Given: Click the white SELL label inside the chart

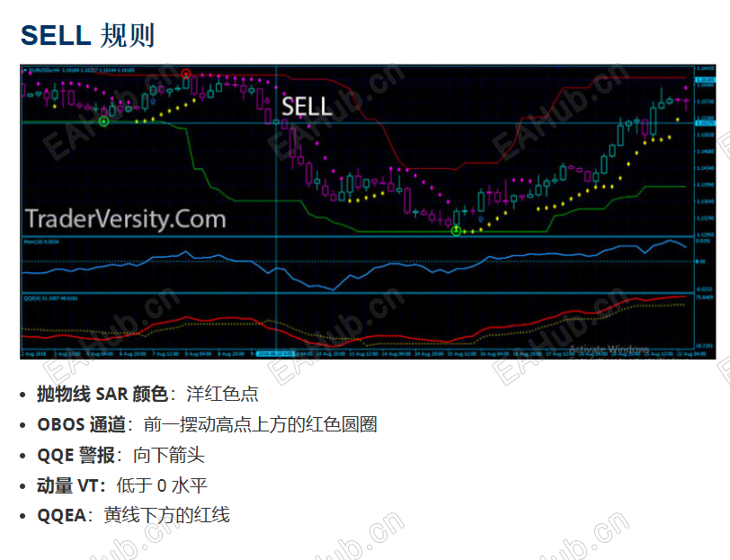Looking at the screenshot, I should 307,107.
